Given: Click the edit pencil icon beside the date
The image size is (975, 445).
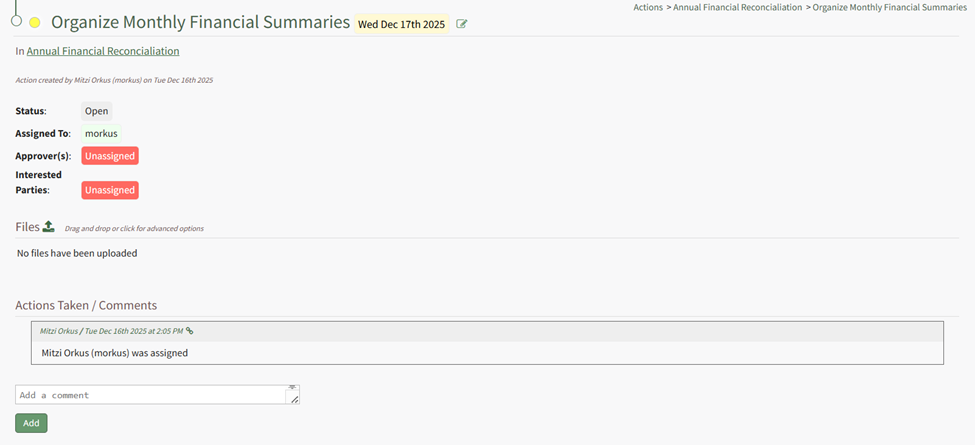Looking at the screenshot, I should point(462,24).
